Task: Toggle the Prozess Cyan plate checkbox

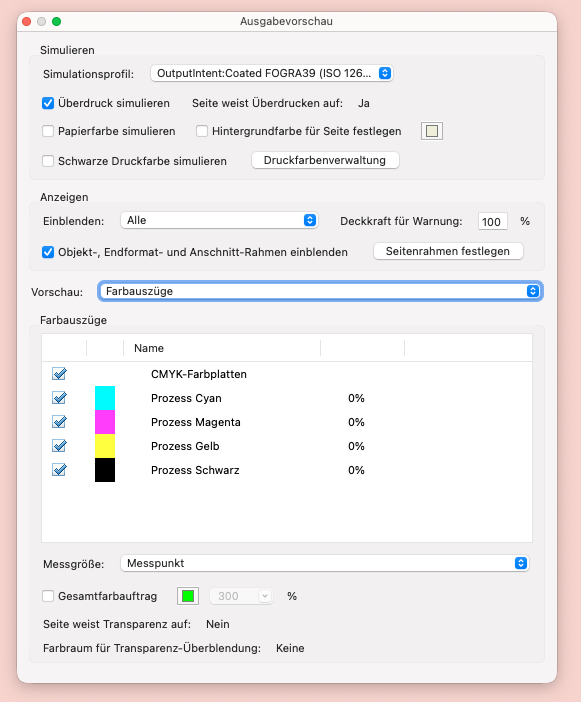Action: [59, 398]
